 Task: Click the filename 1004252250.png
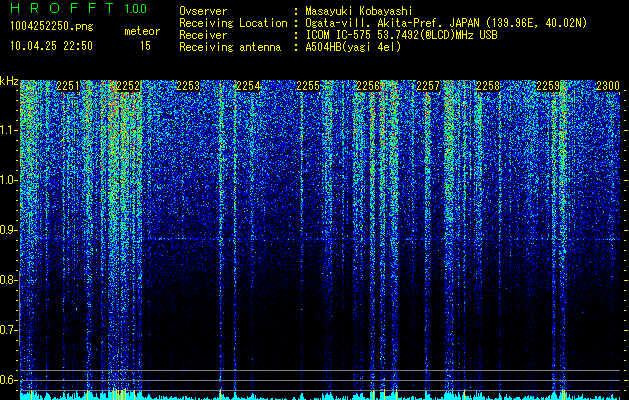[52, 27]
